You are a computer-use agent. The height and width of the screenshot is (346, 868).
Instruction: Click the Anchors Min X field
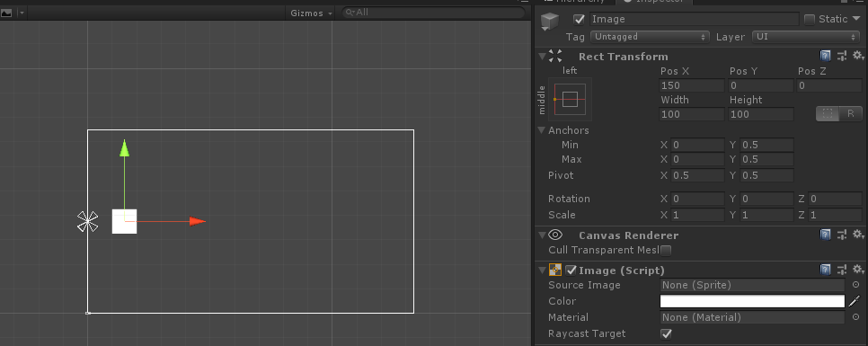[x=697, y=145]
